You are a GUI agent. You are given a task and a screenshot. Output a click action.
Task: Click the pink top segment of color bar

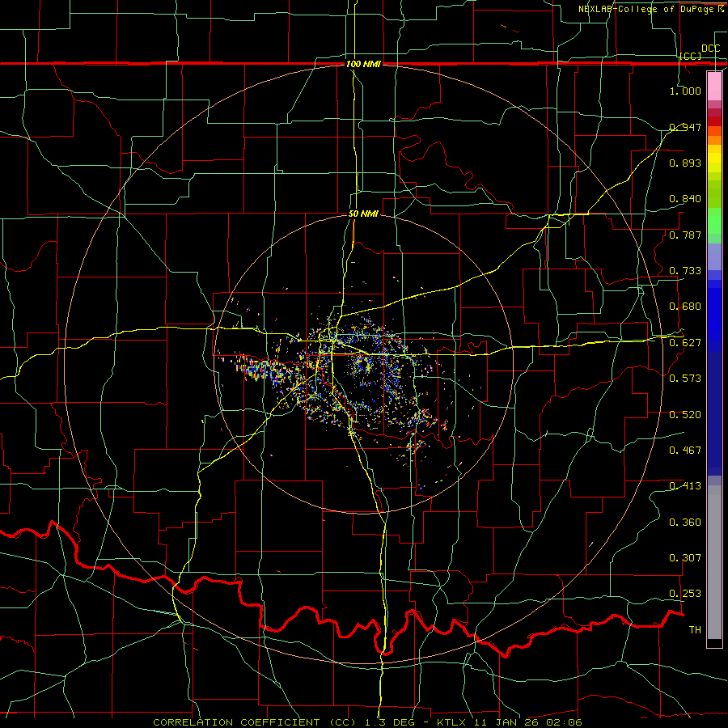click(x=714, y=86)
